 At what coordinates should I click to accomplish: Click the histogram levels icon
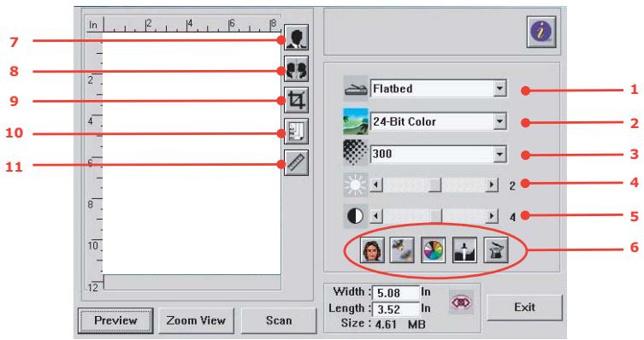(x=464, y=249)
